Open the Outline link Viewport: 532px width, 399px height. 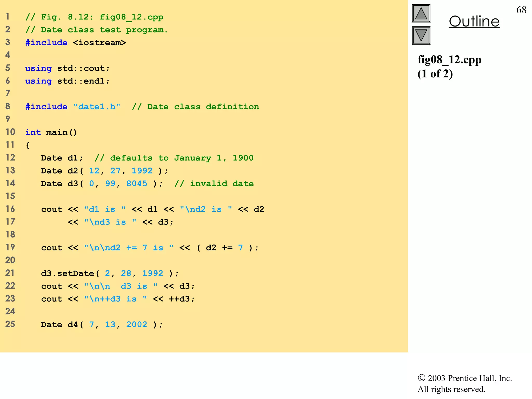click(474, 21)
